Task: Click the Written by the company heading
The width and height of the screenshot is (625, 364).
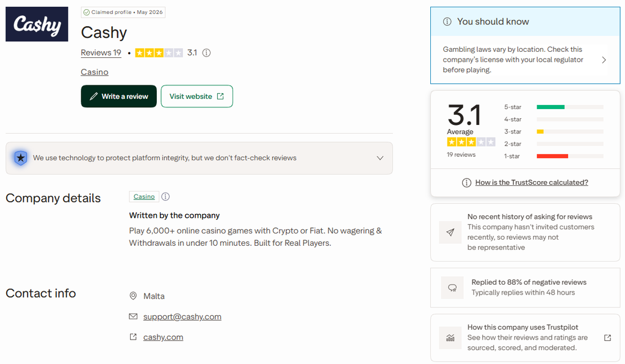Action: coord(174,215)
